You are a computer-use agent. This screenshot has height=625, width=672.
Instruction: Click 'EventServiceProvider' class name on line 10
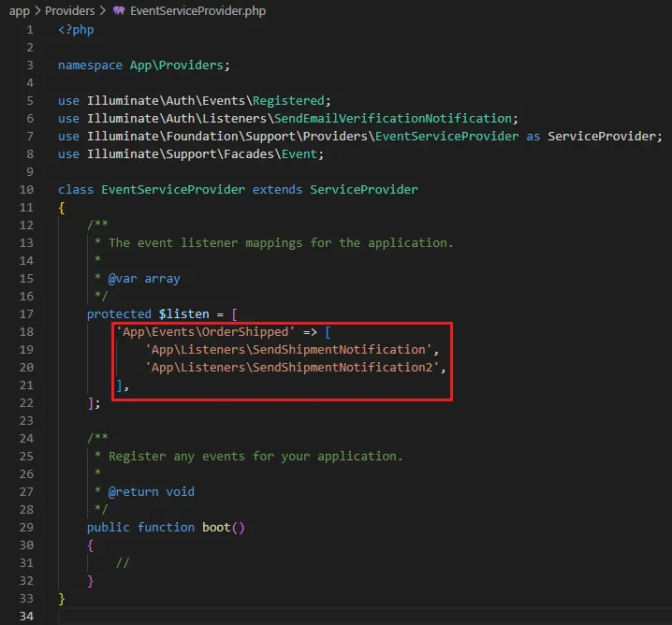[x=173, y=189]
